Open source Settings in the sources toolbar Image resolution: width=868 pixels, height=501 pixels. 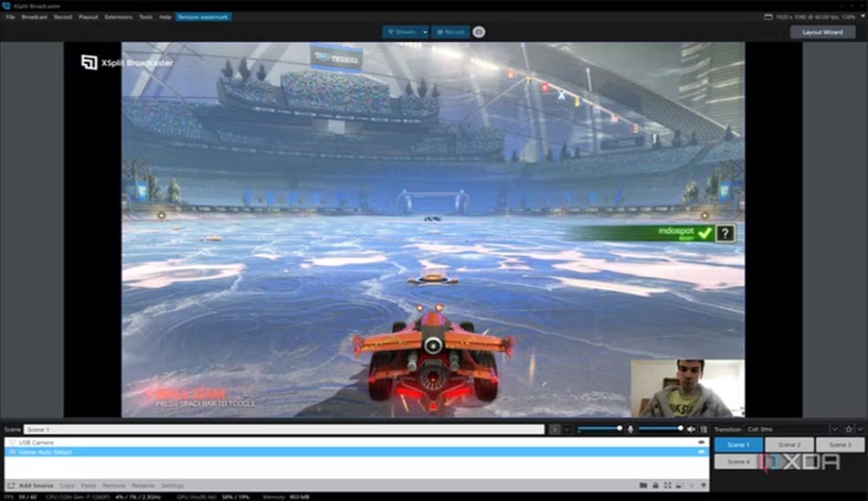(x=172, y=485)
